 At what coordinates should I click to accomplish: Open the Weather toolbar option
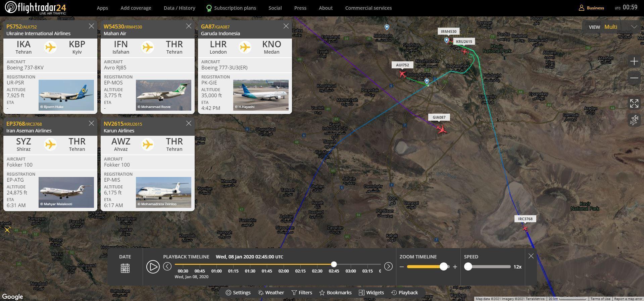[x=271, y=293]
